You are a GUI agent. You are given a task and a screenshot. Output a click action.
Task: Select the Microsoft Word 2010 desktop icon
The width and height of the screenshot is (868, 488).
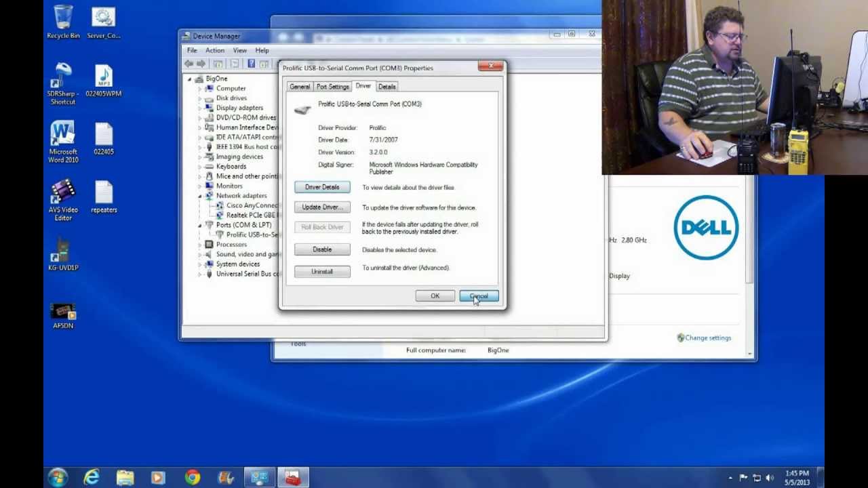(x=63, y=142)
